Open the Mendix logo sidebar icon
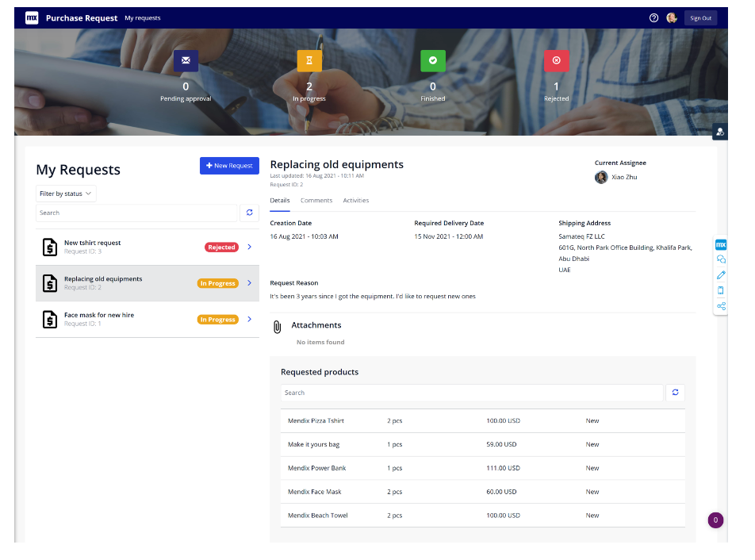 point(720,246)
